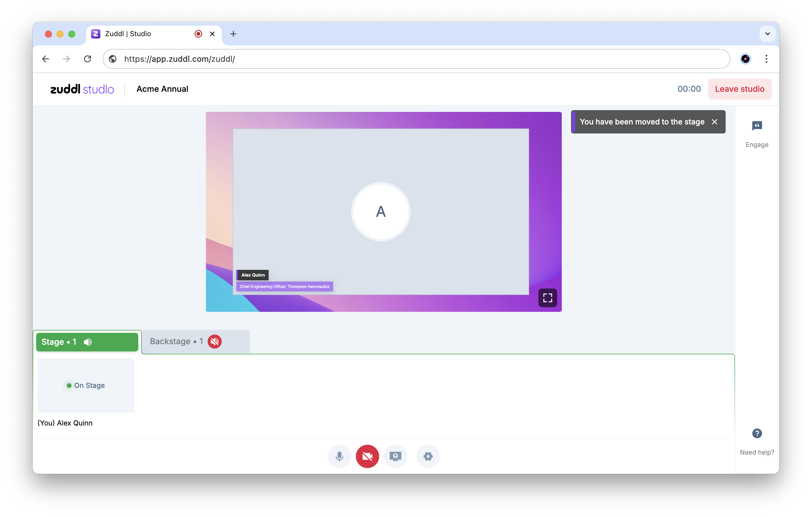This screenshot has height=517, width=812.
Task: Open the browser profile avatar
Action: click(x=745, y=59)
